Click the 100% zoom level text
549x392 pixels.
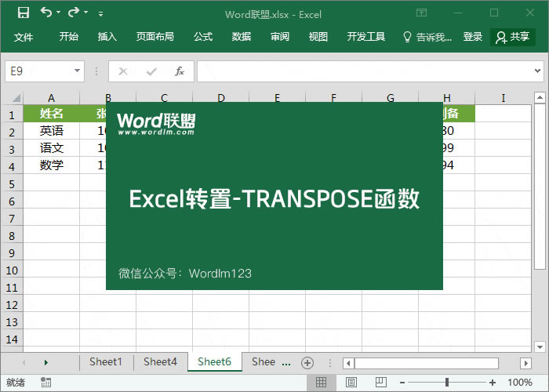[x=520, y=383]
